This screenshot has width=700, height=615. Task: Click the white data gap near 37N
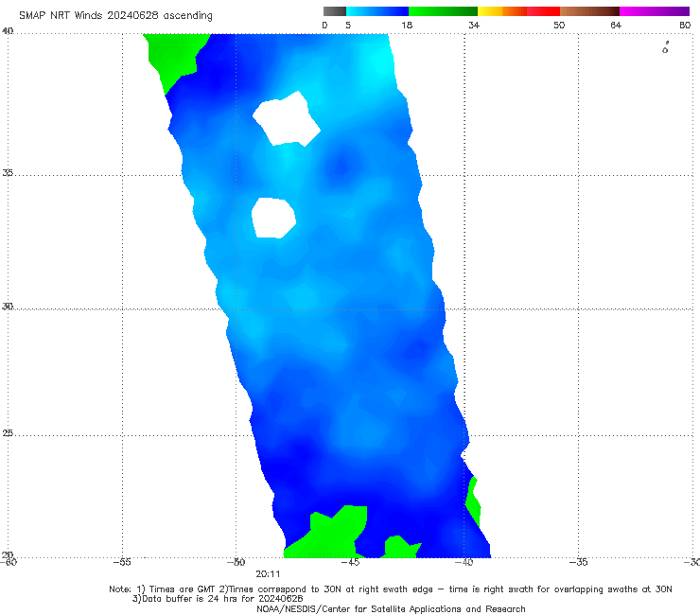point(287,119)
